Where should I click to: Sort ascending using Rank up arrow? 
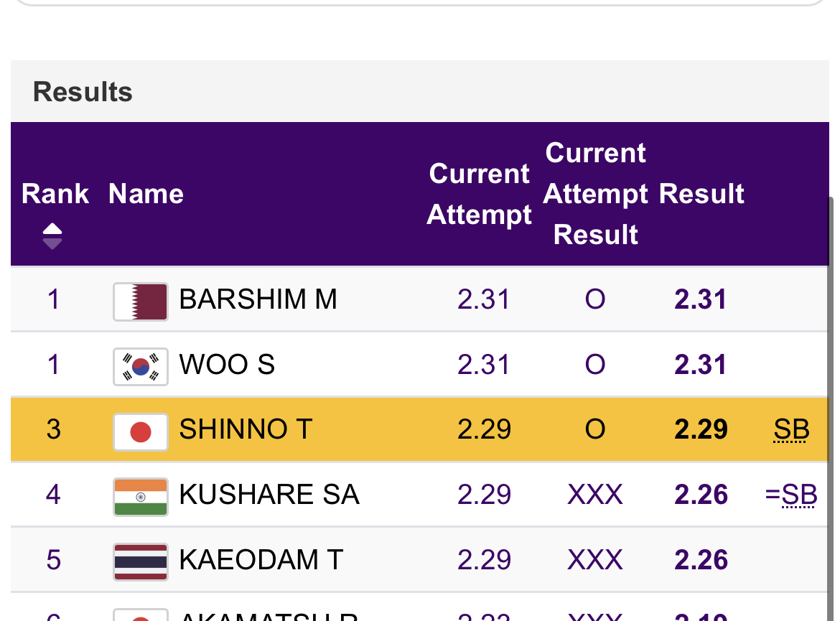point(52,229)
